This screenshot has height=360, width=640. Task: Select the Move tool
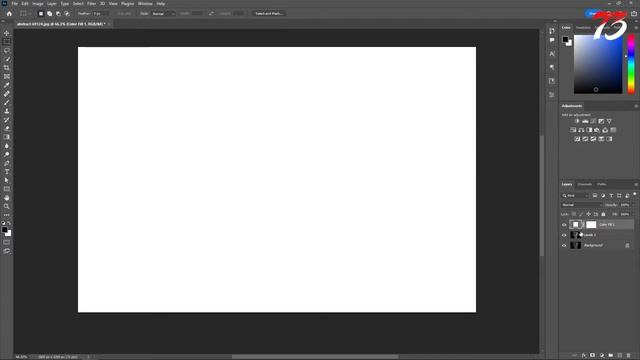[x=7, y=33]
